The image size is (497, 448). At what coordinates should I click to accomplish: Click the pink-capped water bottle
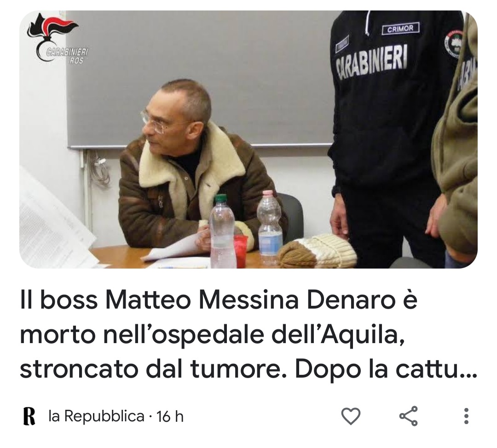click(x=270, y=227)
